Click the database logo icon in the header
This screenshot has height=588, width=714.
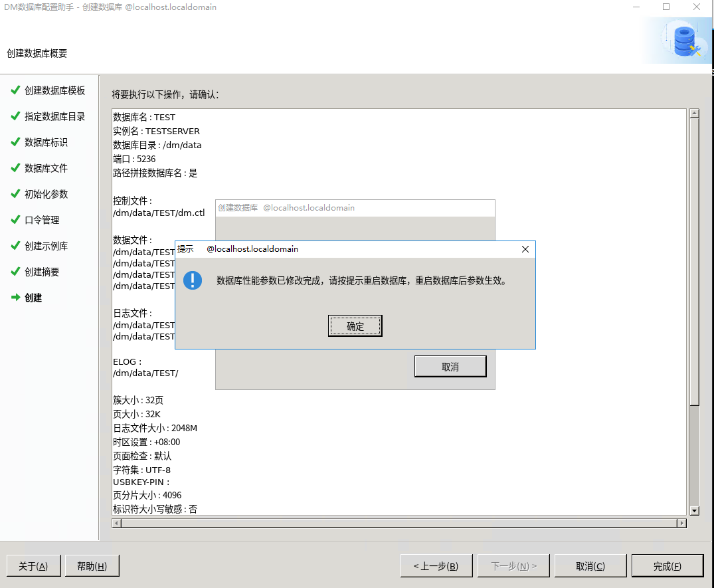pos(684,41)
